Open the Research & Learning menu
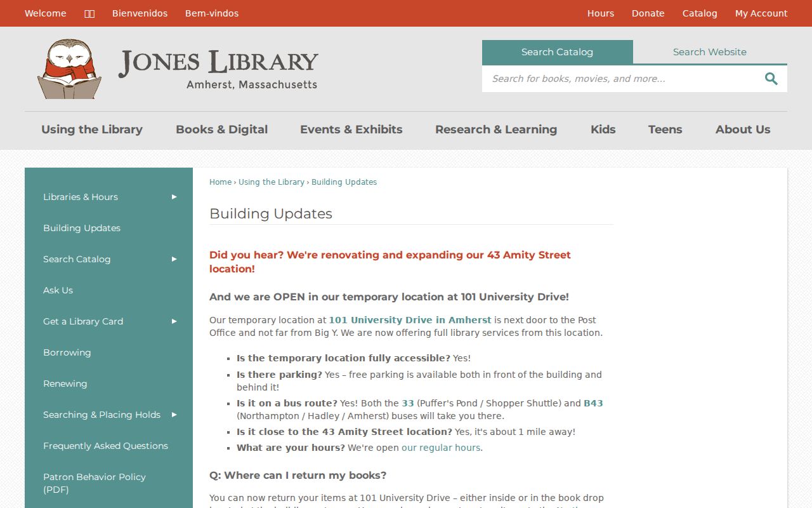Image resolution: width=812 pixels, height=508 pixels. click(x=496, y=130)
